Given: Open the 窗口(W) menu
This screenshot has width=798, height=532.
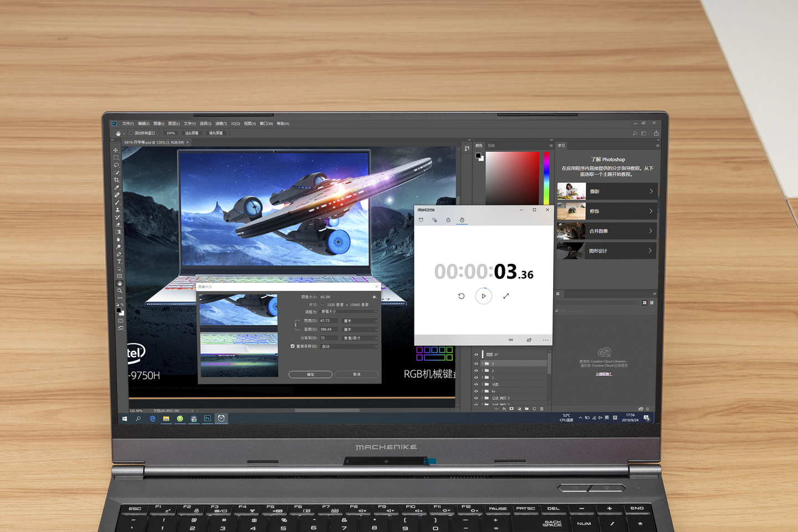Looking at the screenshot, I should (x=267, y=124).
